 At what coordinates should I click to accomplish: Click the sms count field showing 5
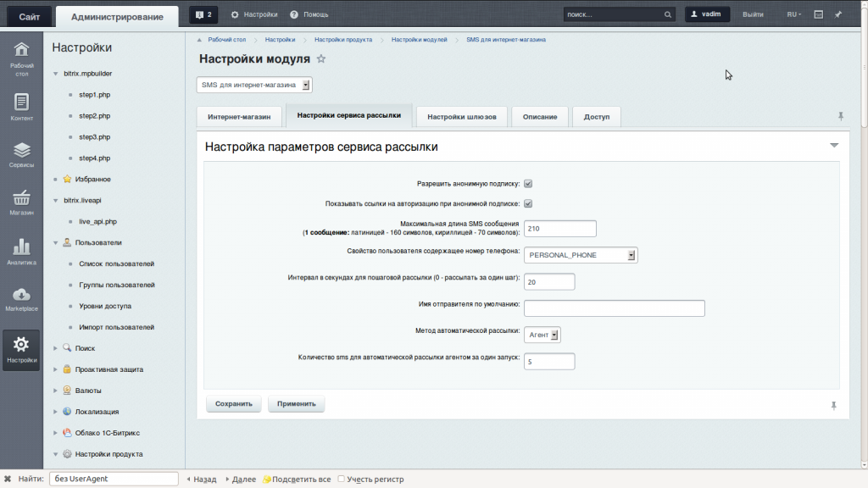coord(549,361)
